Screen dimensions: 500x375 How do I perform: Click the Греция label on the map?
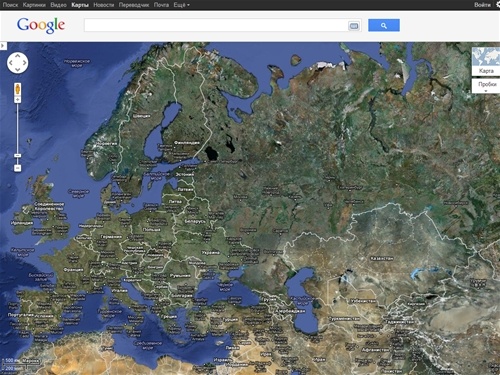[169, 317]
